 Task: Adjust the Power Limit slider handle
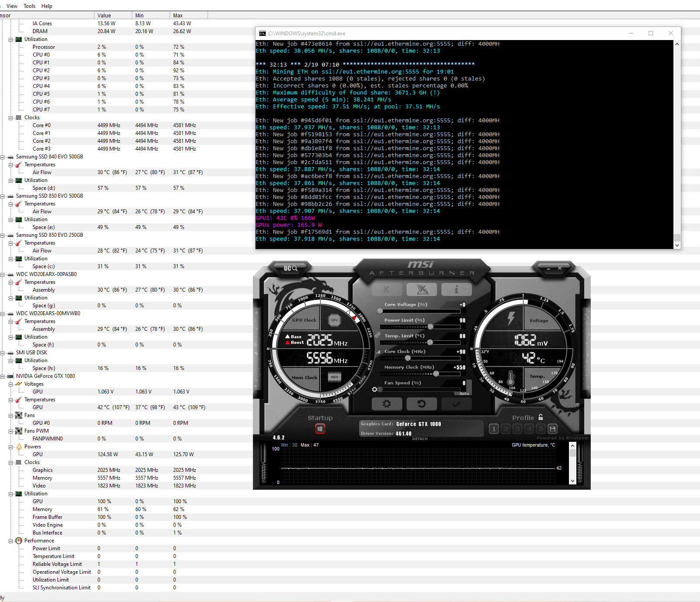(x=431, y=327)
